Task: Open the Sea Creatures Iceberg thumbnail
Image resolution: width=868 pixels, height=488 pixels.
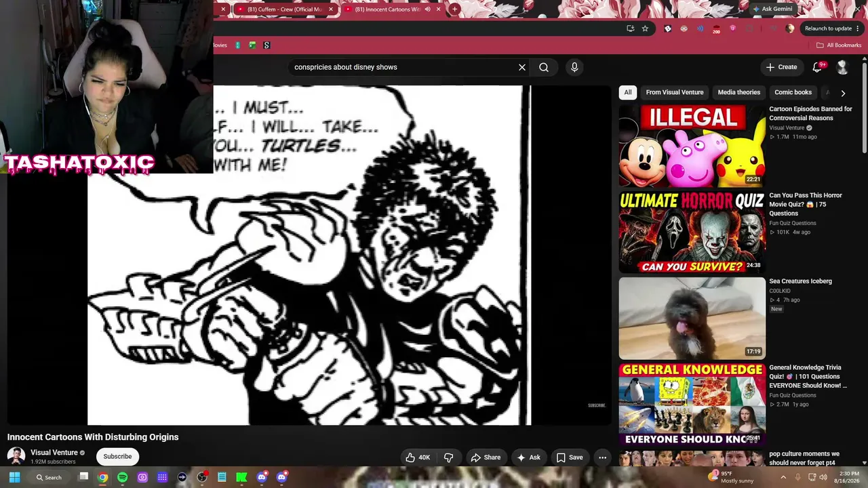Action: click(692, 318)
